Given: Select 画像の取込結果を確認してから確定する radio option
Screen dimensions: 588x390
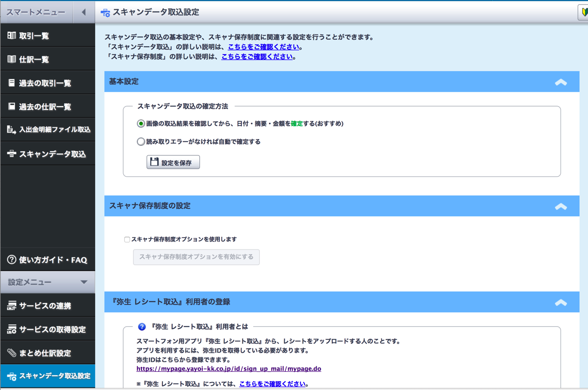Looking at the screenshot, I should (141, 123).
